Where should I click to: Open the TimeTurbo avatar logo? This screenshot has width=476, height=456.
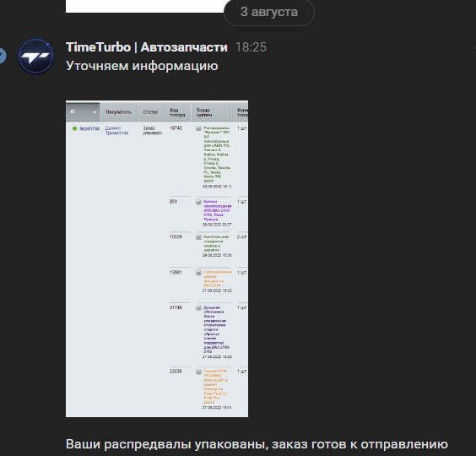coord(35,57)
